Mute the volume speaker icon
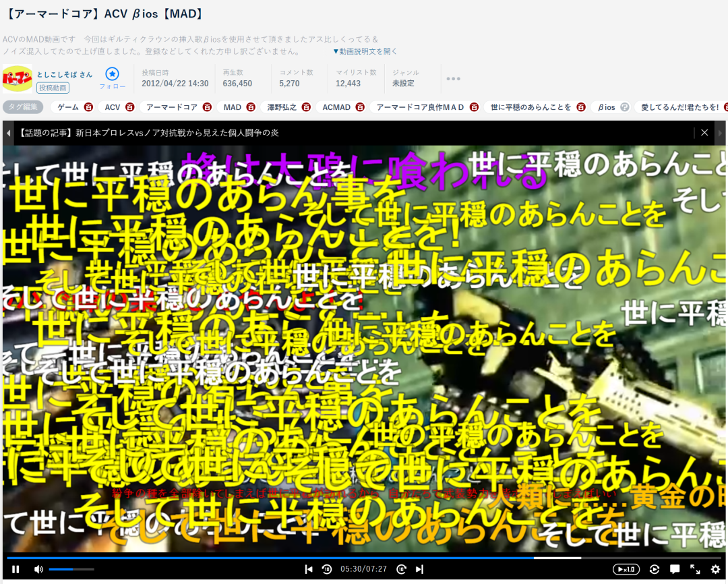 38,569
